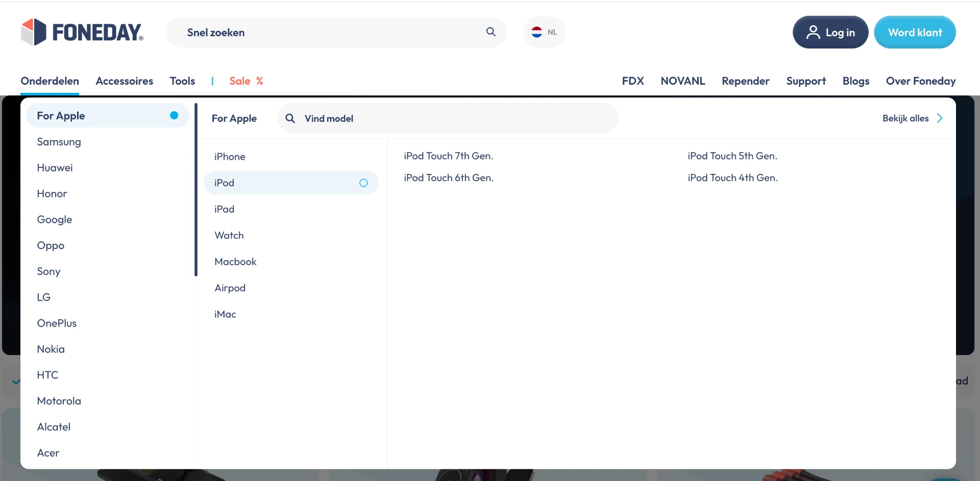Select the Sony brand
980x481 pixels.
[x=48, y=271]
